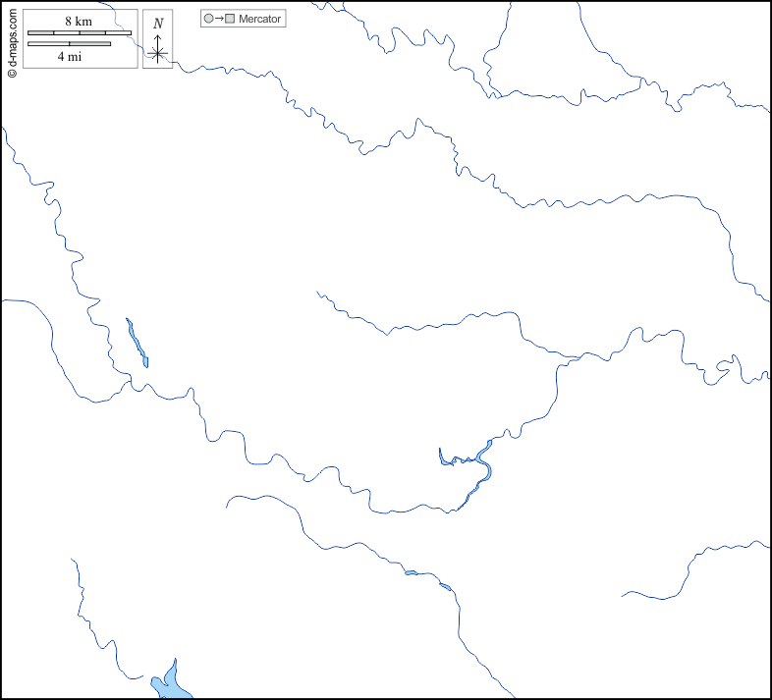Click the d-maps.com copyright text
This screenshot has width=772, height=700.
tap(12, 40)
